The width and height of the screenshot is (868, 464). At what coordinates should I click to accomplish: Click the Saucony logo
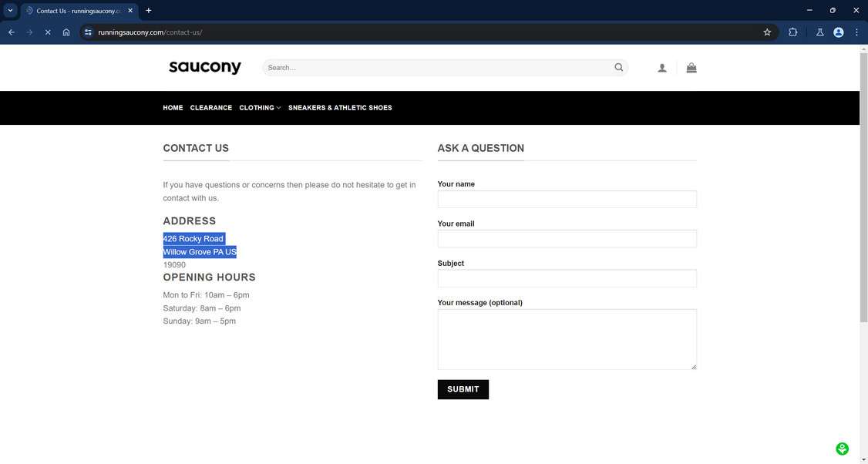pyautogui.click(x=205, y=68)
